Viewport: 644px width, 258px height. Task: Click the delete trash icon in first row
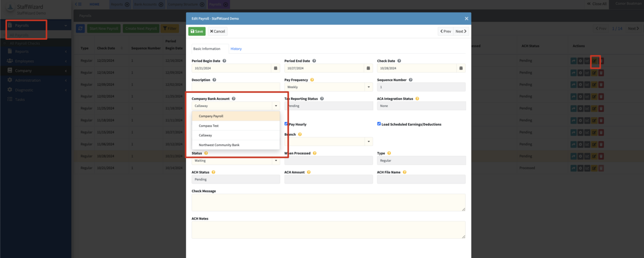click(601, 61)
